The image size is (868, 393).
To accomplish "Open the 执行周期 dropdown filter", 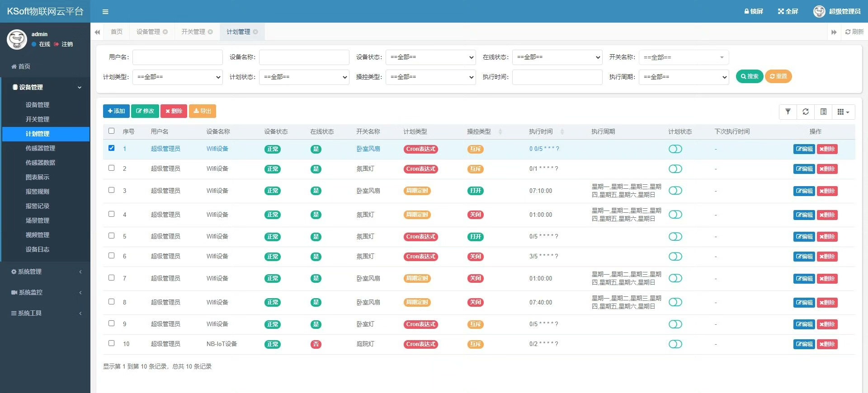I will 684,77.
